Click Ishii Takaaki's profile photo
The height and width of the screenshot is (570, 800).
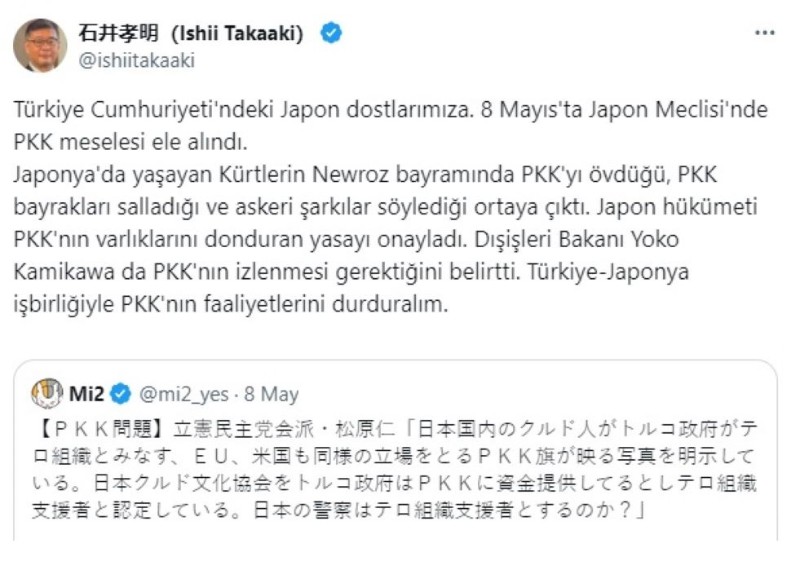coord(40,46)
